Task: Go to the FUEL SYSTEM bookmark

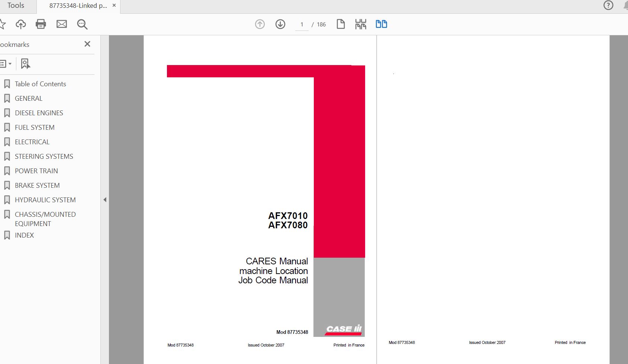Action: coord(35,128)
